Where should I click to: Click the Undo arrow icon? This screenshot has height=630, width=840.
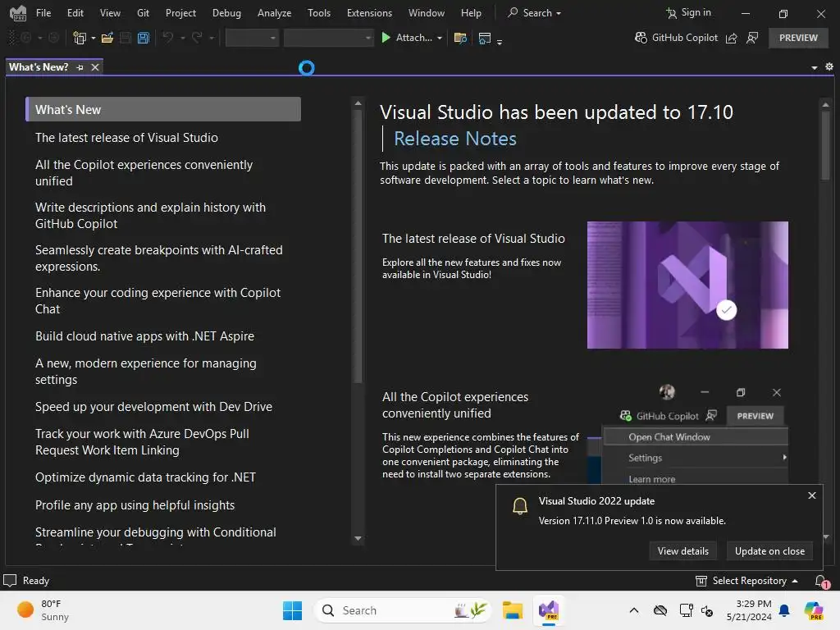[x=168, y=38]
